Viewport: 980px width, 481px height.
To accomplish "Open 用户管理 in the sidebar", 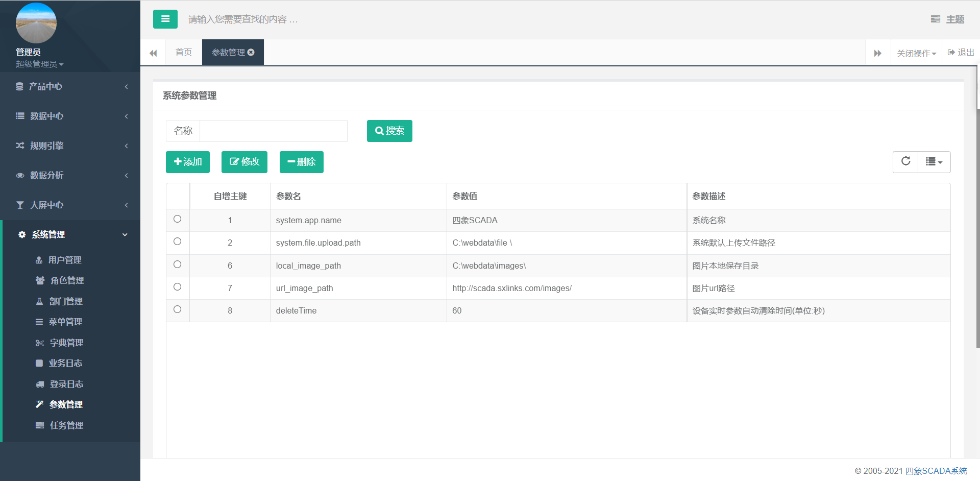I will (x=65, y=260).
